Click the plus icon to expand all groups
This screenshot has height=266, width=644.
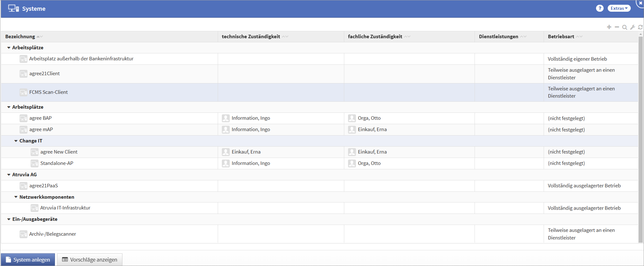pos(609,27)
